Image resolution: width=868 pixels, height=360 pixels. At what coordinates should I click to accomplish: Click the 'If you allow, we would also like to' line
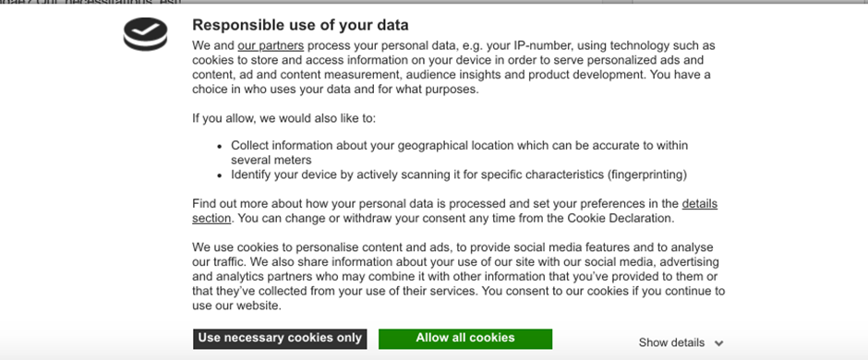[x=284, y=118]
